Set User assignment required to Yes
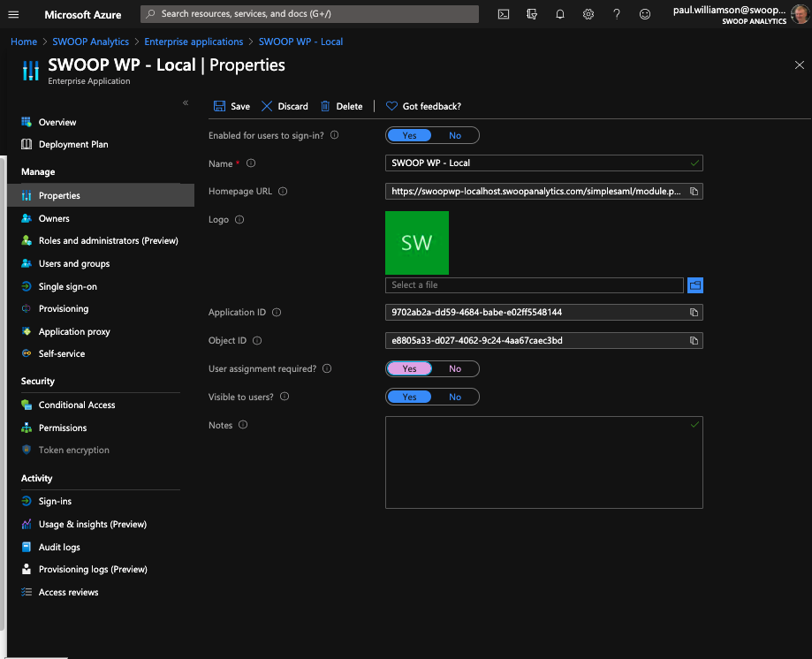The width and height of the screenshot is (812, 659). [409, 368]
